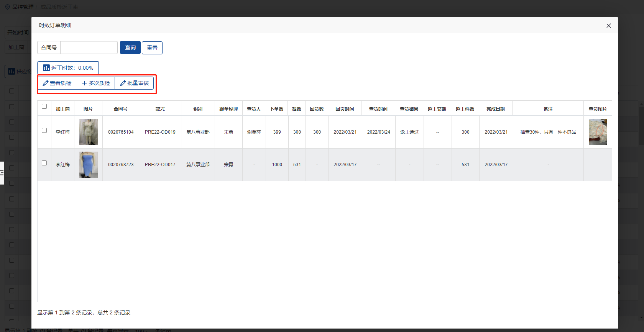Click the 查货结果 column header

click(x=409, y=109)
